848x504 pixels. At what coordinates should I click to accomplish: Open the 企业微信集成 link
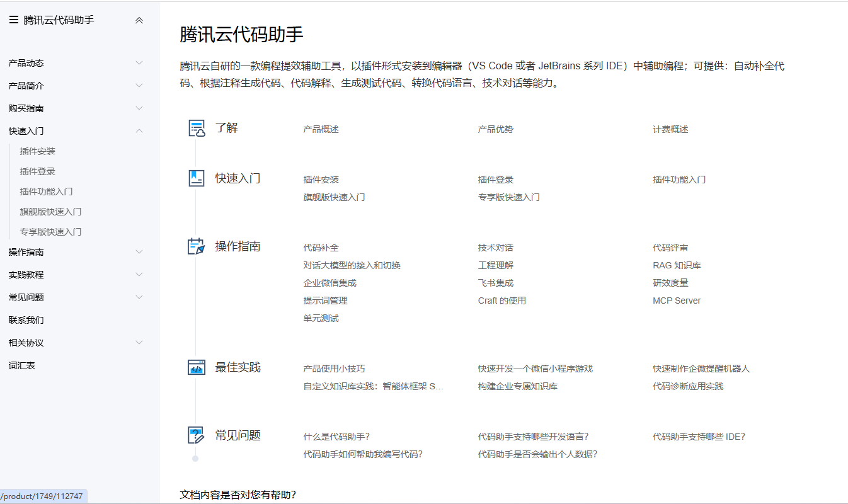[330, 283]
